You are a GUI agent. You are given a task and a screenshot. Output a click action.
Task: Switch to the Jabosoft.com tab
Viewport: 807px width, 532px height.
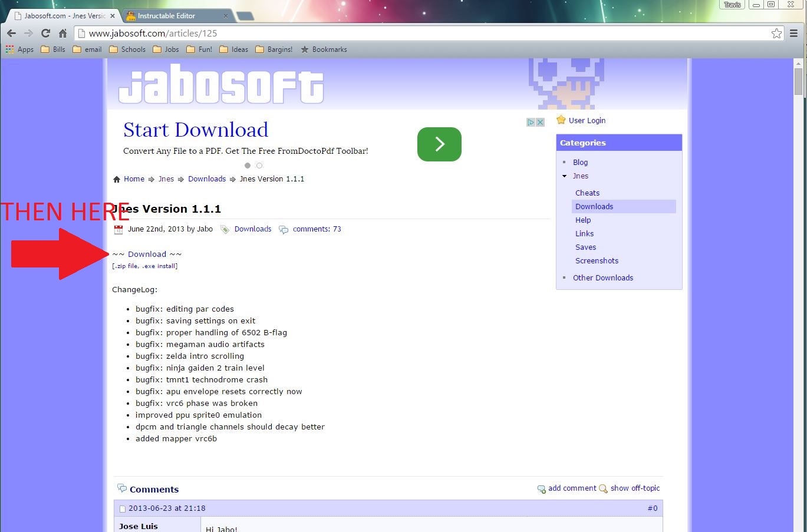(x=62, y=16)
